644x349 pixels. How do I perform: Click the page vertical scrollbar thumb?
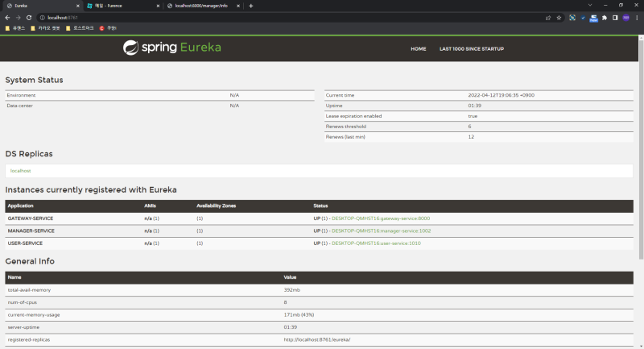(641, 149)
